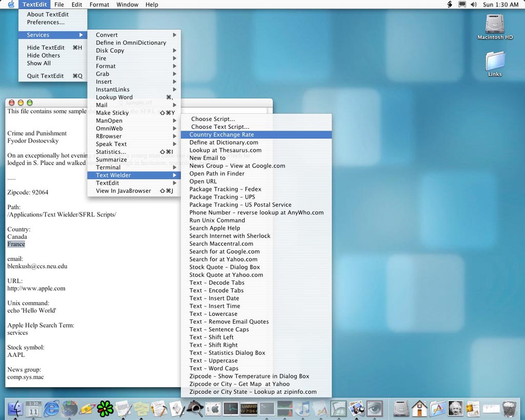Expand the Grab submenu

134,74
